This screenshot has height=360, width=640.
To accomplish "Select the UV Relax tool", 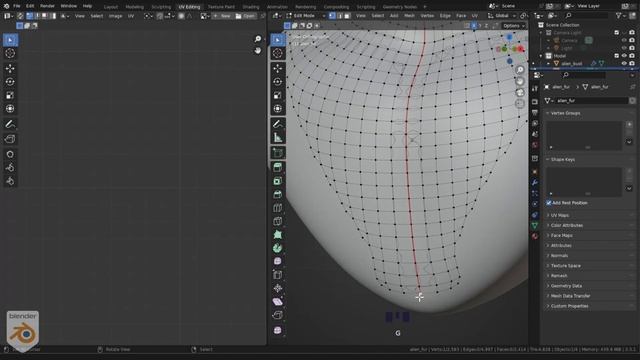I will pyautogui.click(x=10, y=167).
